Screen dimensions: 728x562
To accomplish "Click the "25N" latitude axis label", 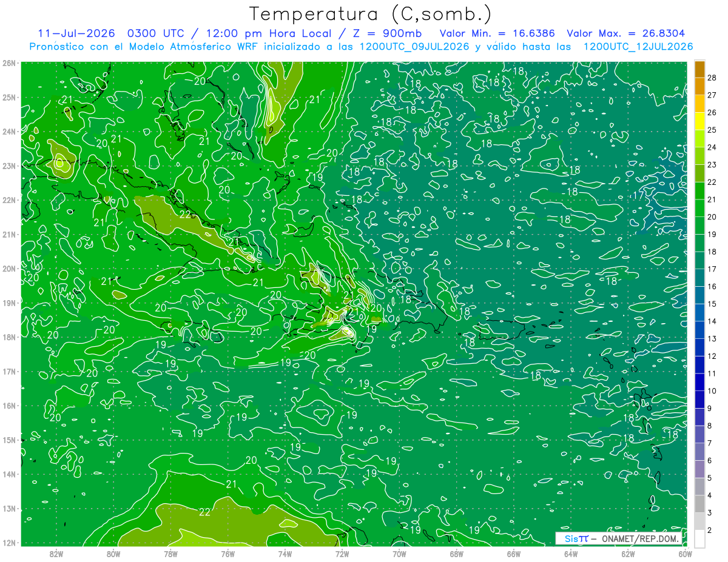I will 9,97.
